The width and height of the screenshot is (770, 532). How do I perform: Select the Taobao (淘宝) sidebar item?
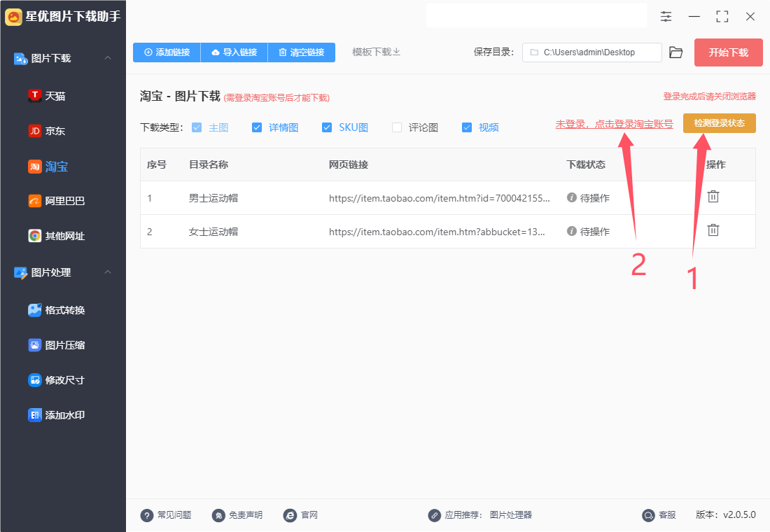click(48, 167)
